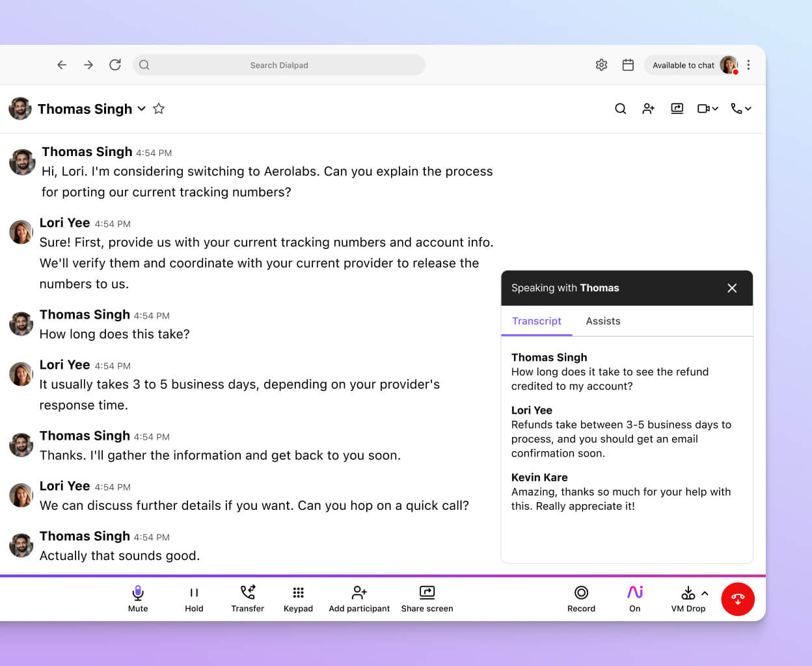Switch to the Assists tab
The image size is (812, 666).
602,321
